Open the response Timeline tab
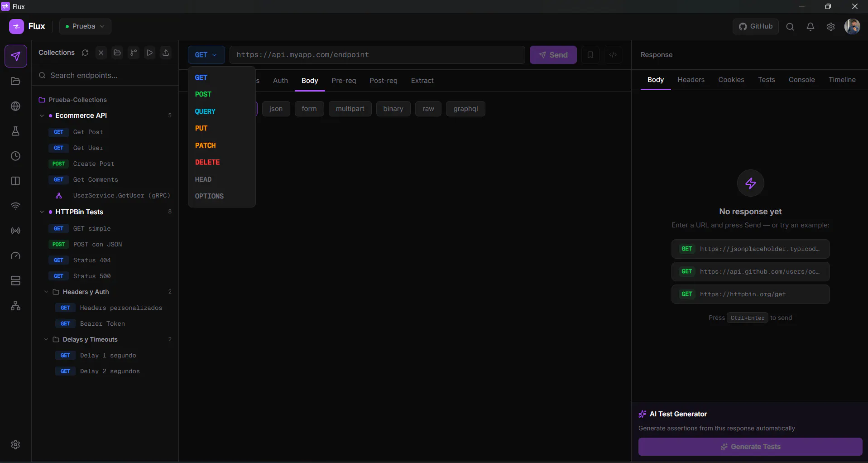This screenshot has width=868, height=463. tap(842, 80)
